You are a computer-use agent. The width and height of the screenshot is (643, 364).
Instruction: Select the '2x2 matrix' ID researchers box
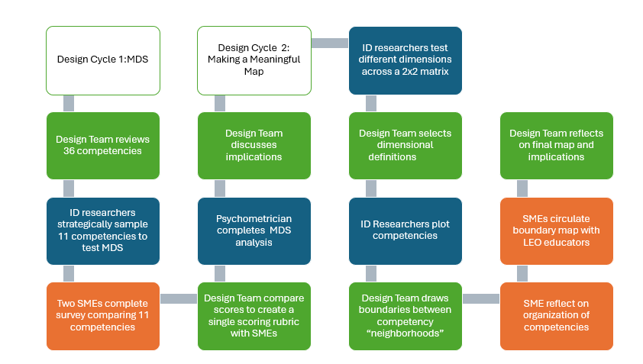[x=406, y=60]
